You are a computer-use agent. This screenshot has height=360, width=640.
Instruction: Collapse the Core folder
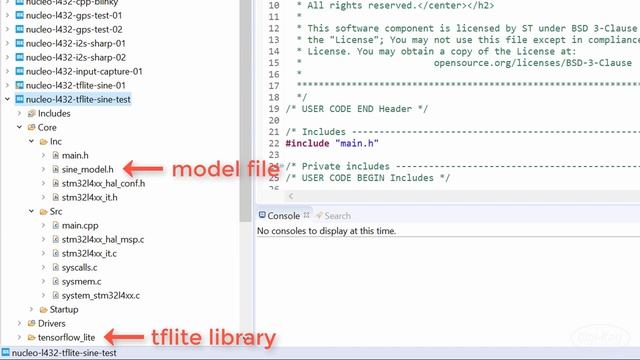[19, 127]
